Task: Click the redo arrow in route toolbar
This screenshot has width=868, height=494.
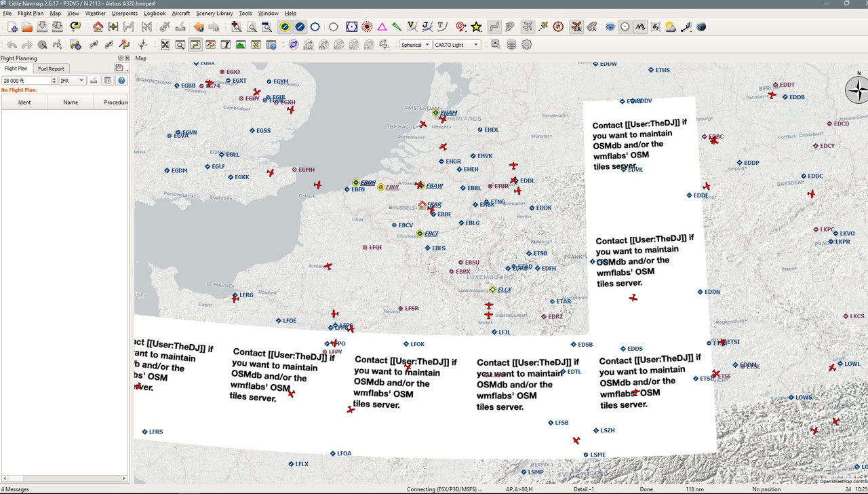Action: [x=27, y=45]
